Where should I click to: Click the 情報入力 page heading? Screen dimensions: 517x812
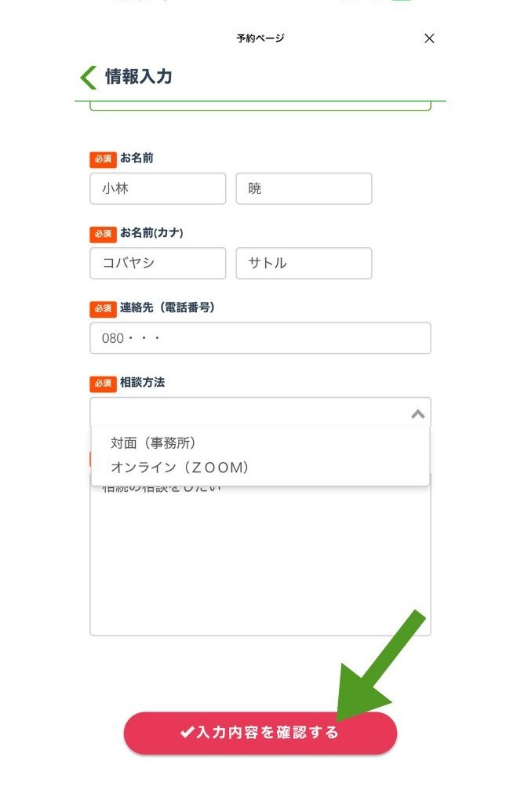(139, 77)
